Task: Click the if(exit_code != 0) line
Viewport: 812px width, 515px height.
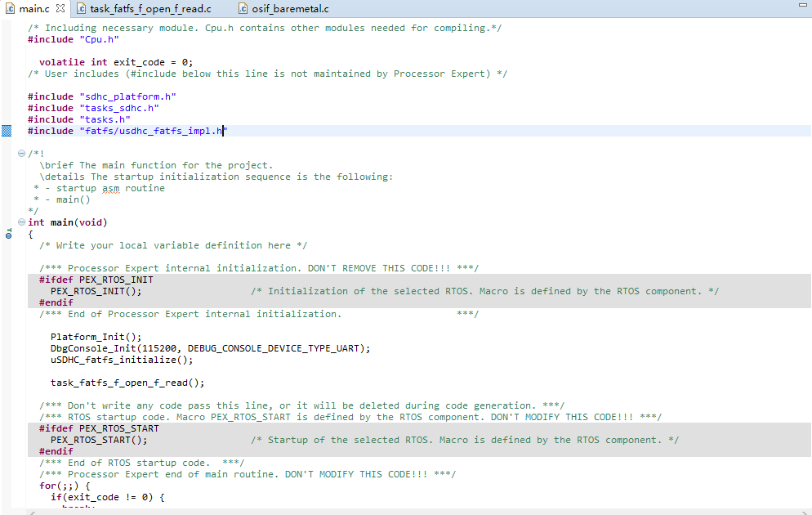Action: (x=107, y=497)
